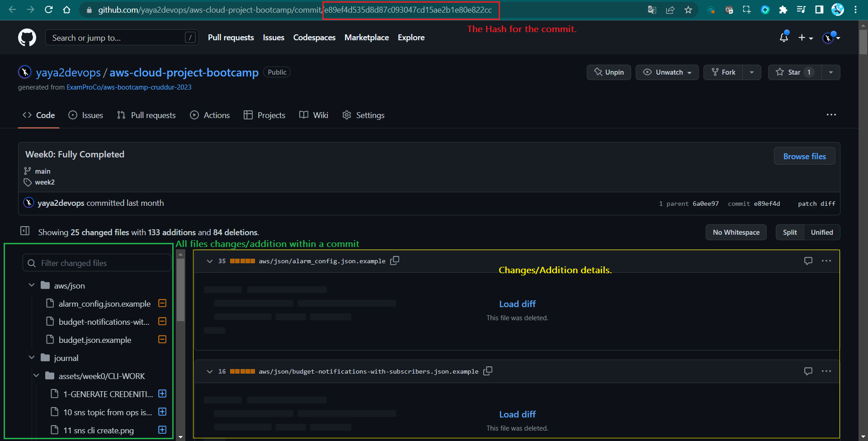
Task: Reload the page in browser
Action: point(48,9)
